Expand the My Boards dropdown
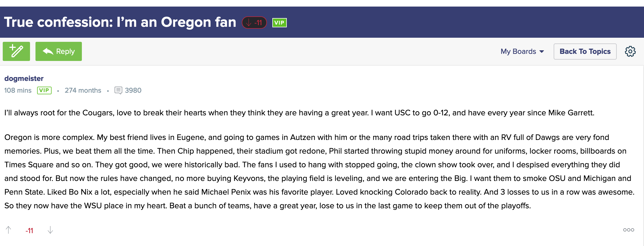Screen dimensions: 644x246 pyautogui.click(x=522, y=51)
